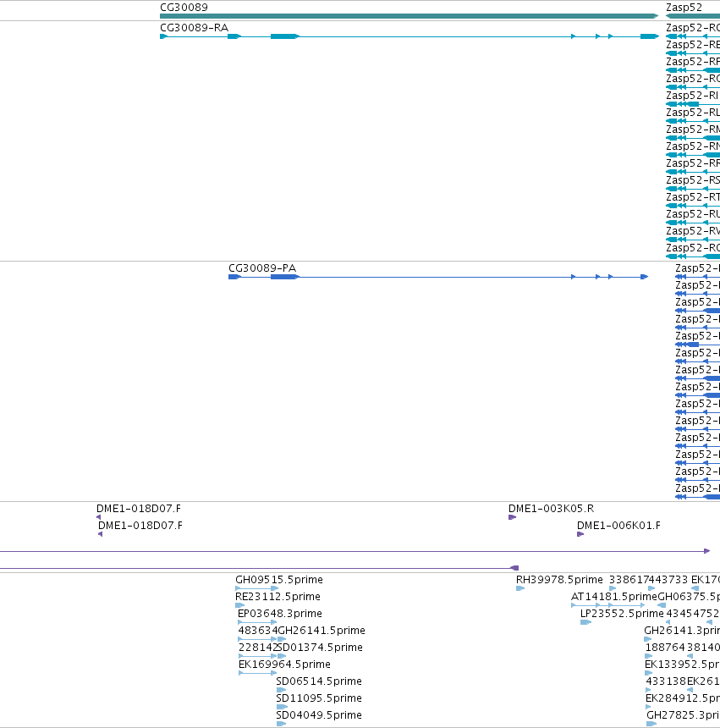Click the EK169964.5prime EST label
Screen dimensions: 720x728
click(284, 665)
